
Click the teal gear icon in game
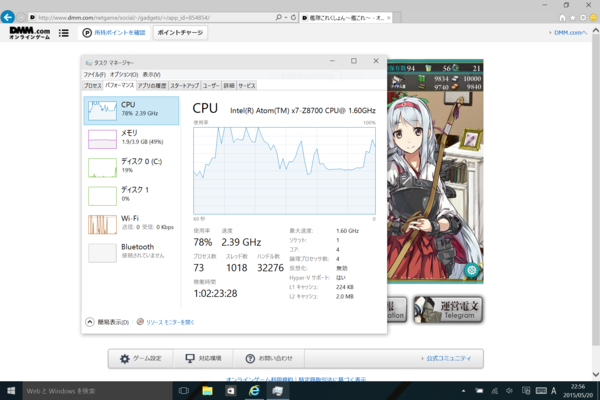pyautogui.click(x=471, y=270)
